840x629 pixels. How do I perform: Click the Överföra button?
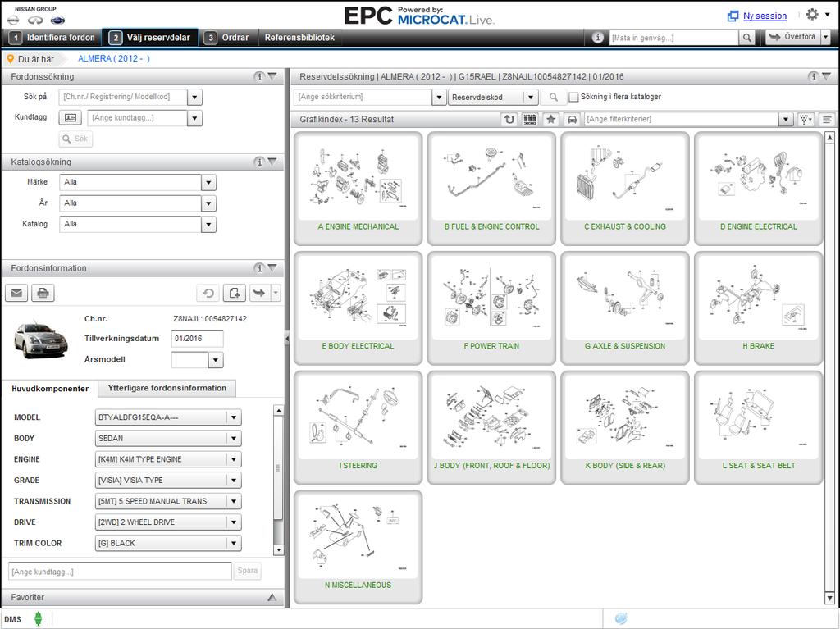click(793, 37)
